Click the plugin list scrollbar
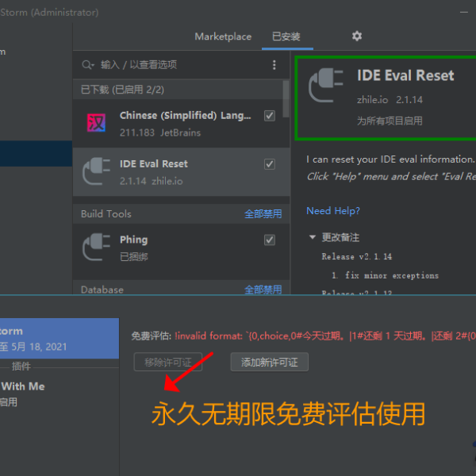 (x=286, y=98)
